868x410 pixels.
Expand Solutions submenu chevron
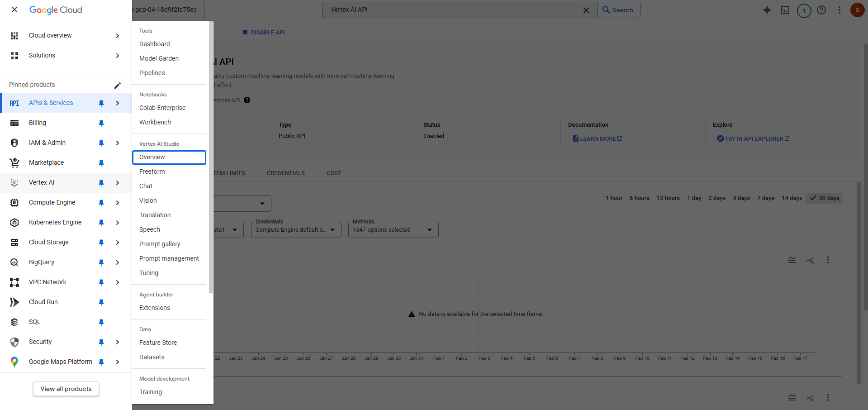pyautogui.click(x=118, y=56)
